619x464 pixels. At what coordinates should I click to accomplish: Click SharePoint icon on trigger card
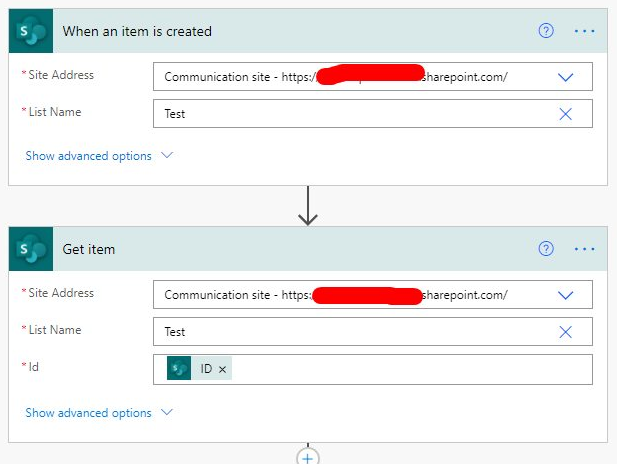pos(31,31)
